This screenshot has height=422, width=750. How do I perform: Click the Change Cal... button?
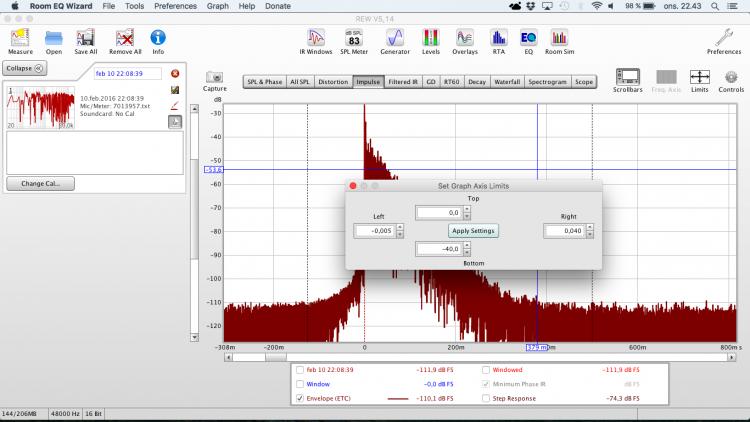[41, 183]
